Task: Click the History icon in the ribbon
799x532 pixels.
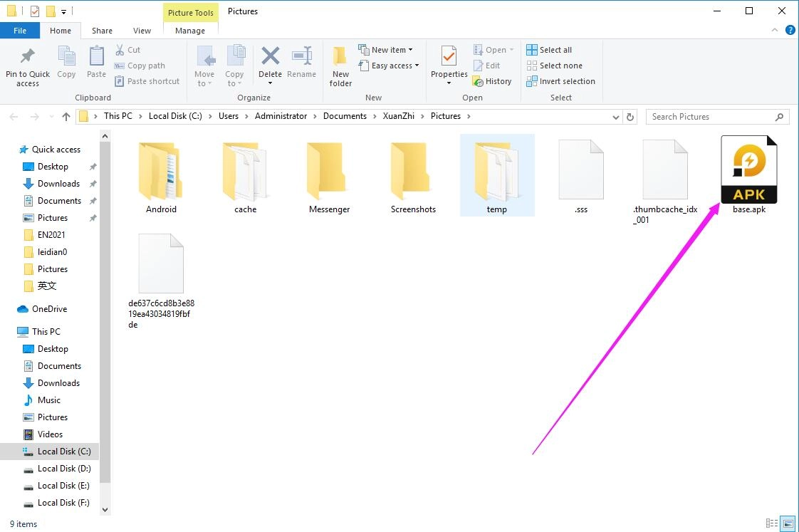Action: 493,81
